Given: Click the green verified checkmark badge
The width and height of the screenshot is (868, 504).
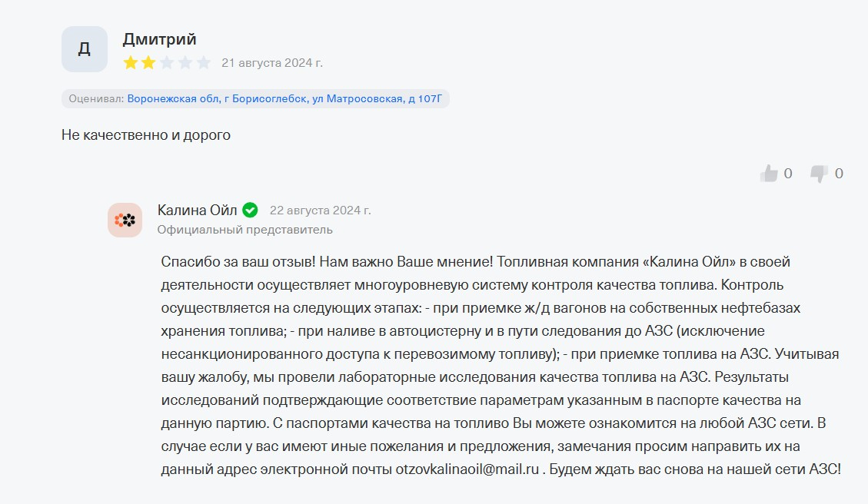Looking at the screenshot, I should [250, 210].
